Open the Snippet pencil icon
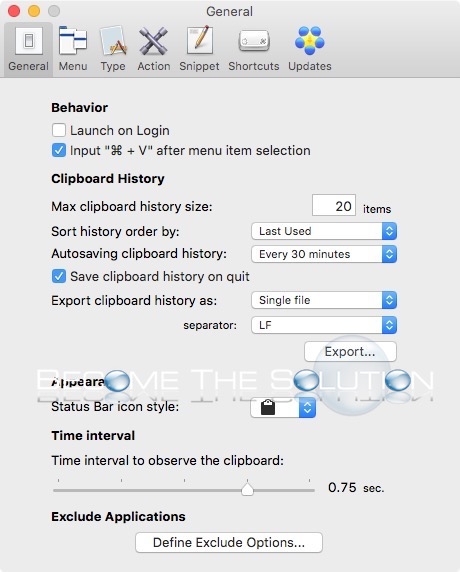The image size is (460, 572). pos(199,40)
